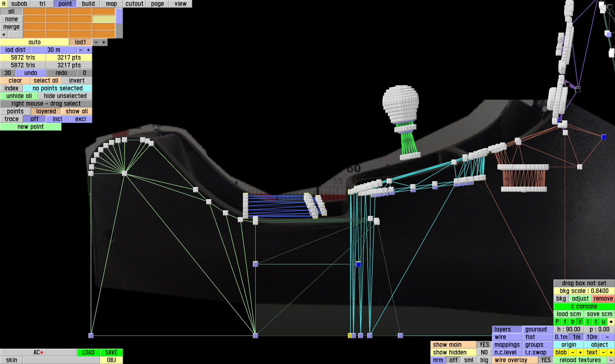Open the 'build' tab
This screenshot has width=615, height=364.
pyautogui.click(x=88, y=4)
